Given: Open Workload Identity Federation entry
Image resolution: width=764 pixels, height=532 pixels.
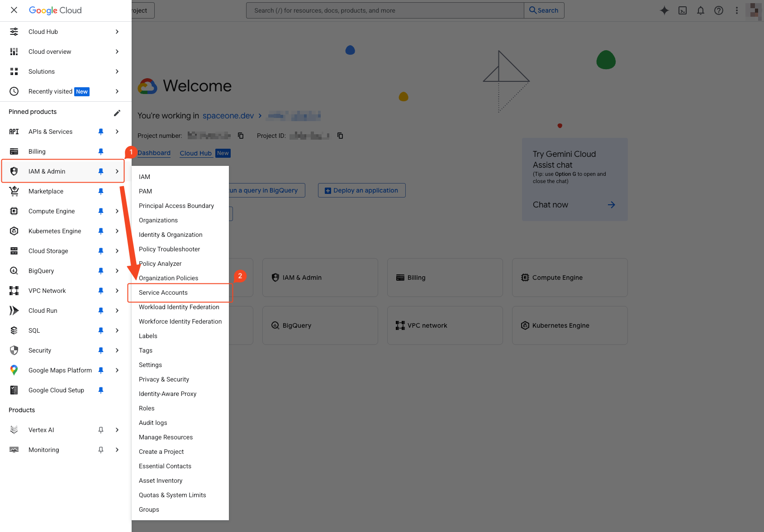Looking at the screenshot, I should pos(180,307).
